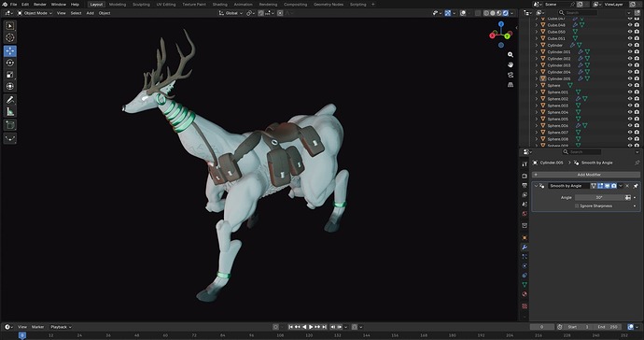
Task: Jump to the end frame button
Action: pos(325,327)
